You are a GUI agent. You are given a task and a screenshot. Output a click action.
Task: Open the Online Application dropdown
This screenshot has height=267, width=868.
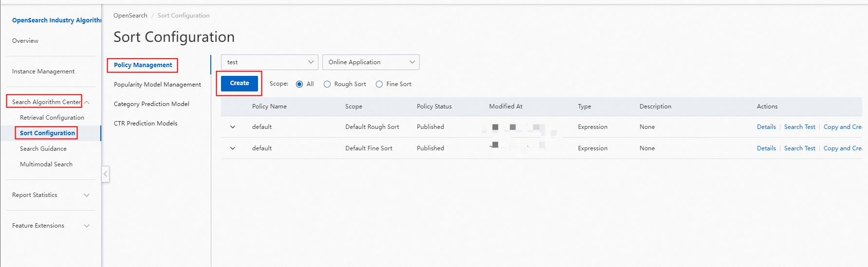(x=370, y=62)
